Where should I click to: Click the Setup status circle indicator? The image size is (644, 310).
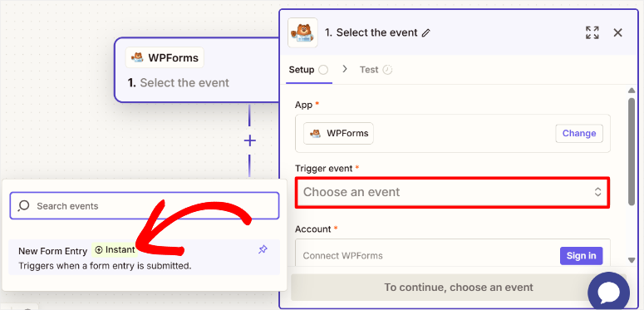click(x=323, y=70)
